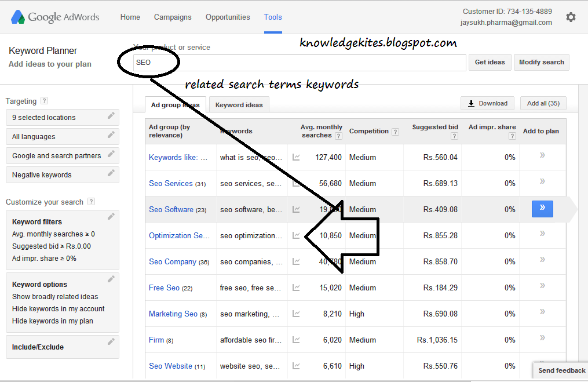Open Tools menu
This screenshot has height=382, width=588.
click(x=273, y=17)
